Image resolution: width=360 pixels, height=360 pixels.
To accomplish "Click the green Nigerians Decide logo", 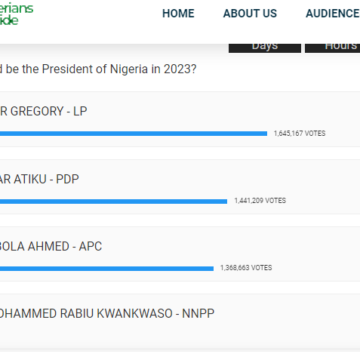I will 16,14.
